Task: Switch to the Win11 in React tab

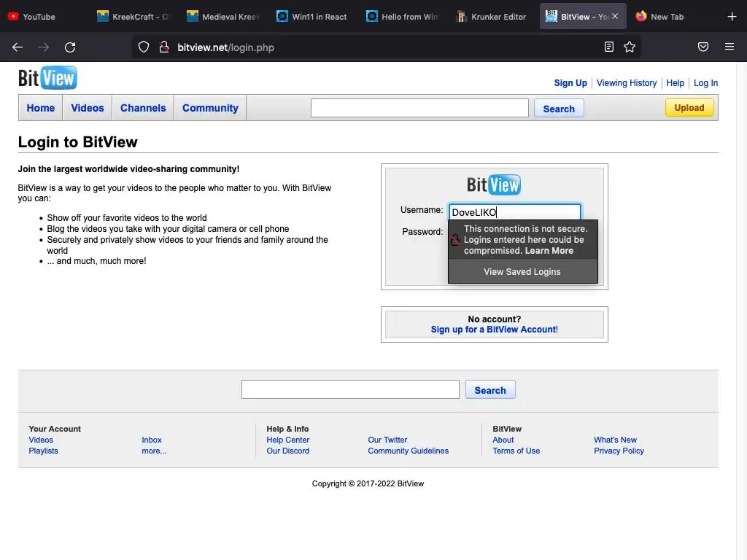Action: 312,17
